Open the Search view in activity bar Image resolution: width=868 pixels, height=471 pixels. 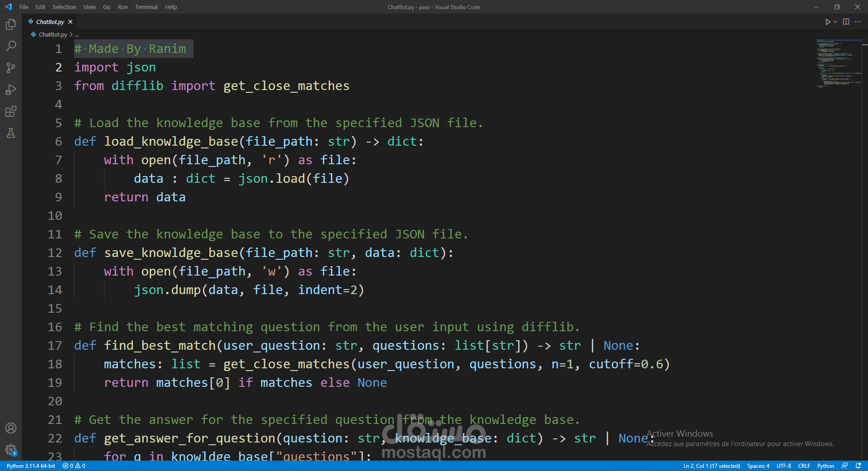[x=11, y=46]
